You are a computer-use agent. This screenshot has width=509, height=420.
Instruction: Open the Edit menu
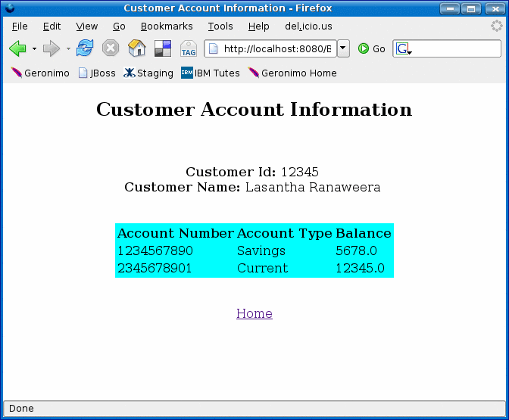[52, 26]
